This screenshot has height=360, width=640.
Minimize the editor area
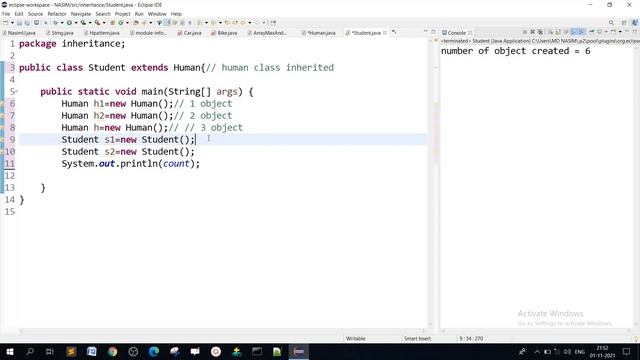[425, 32]
